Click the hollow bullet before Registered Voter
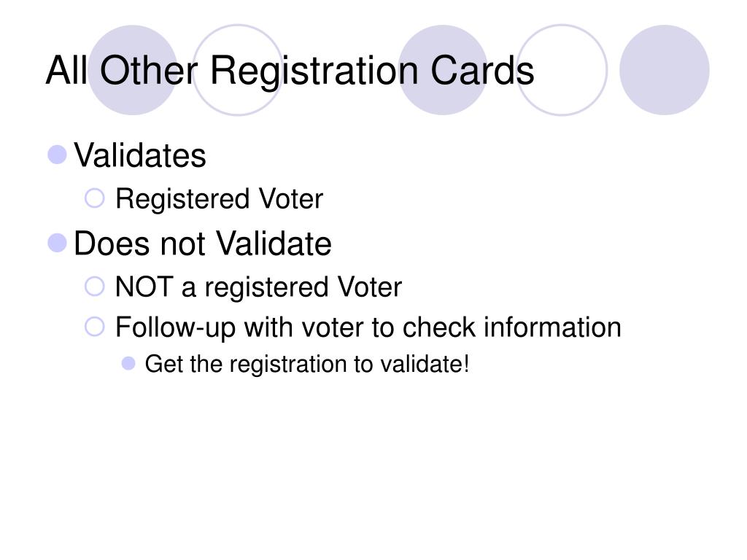The width and height of the screenshot is (747, 560). pos(94,198)
